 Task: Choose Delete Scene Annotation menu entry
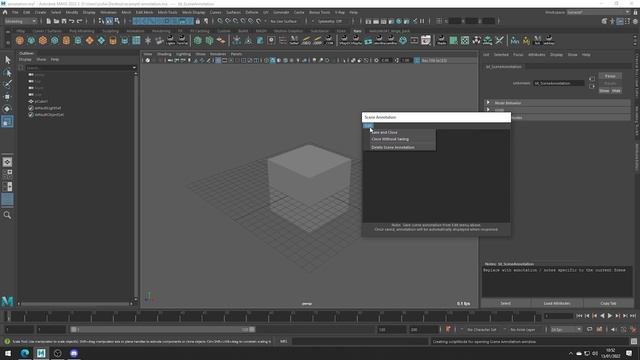pos(393,147)
